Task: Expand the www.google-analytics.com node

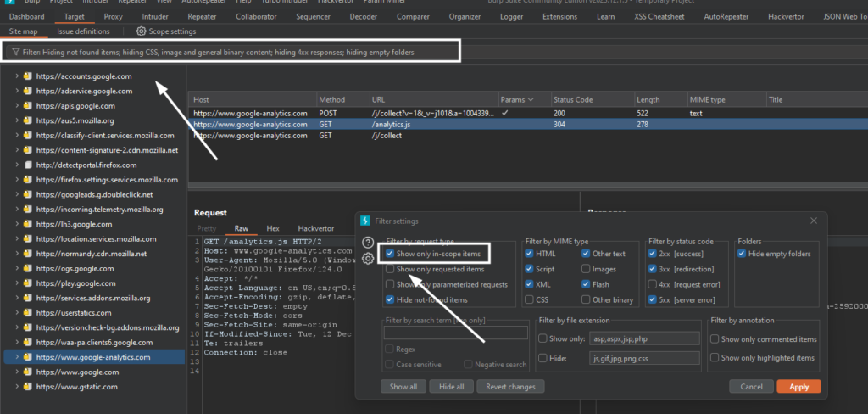Action: pyautogui.click(x=17, y=357)
